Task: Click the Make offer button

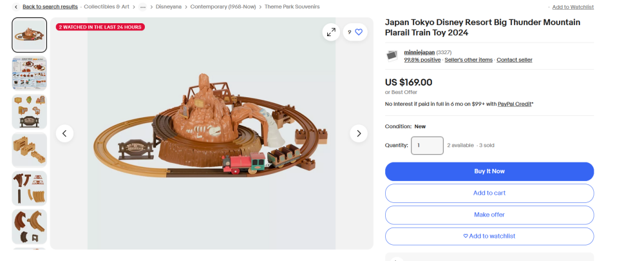Action: (x=489, y=215)
